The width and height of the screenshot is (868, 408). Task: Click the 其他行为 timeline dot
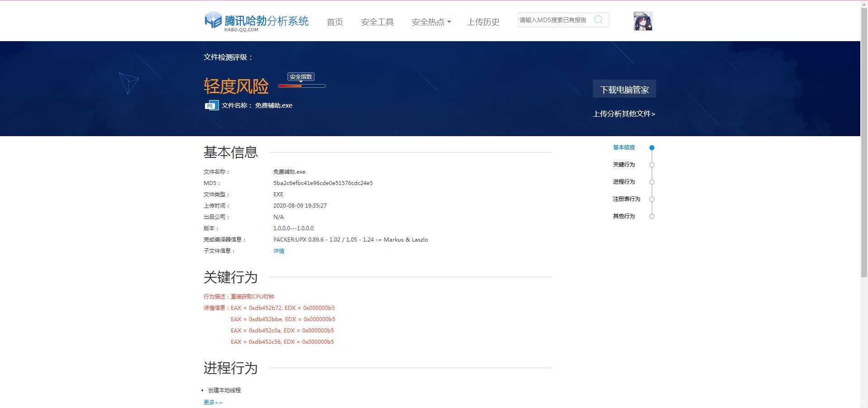(652, 217)
